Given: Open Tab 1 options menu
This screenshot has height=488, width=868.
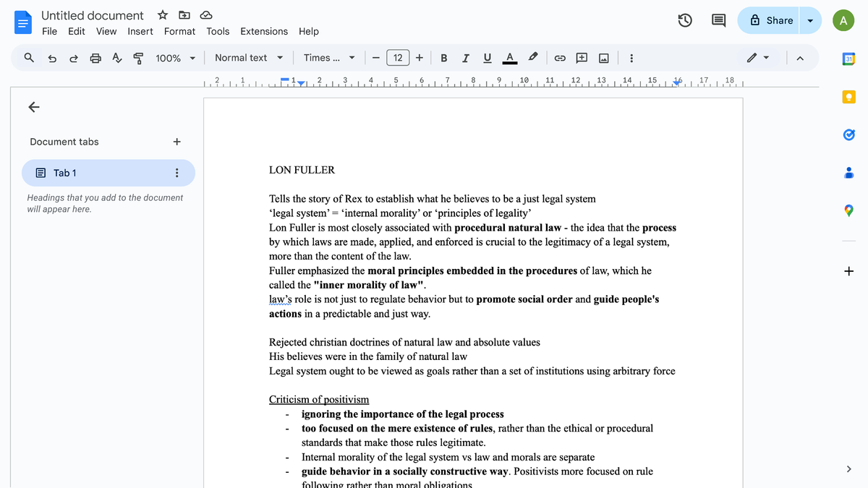Looking at the screenshot, I should [x=177, y=173].
